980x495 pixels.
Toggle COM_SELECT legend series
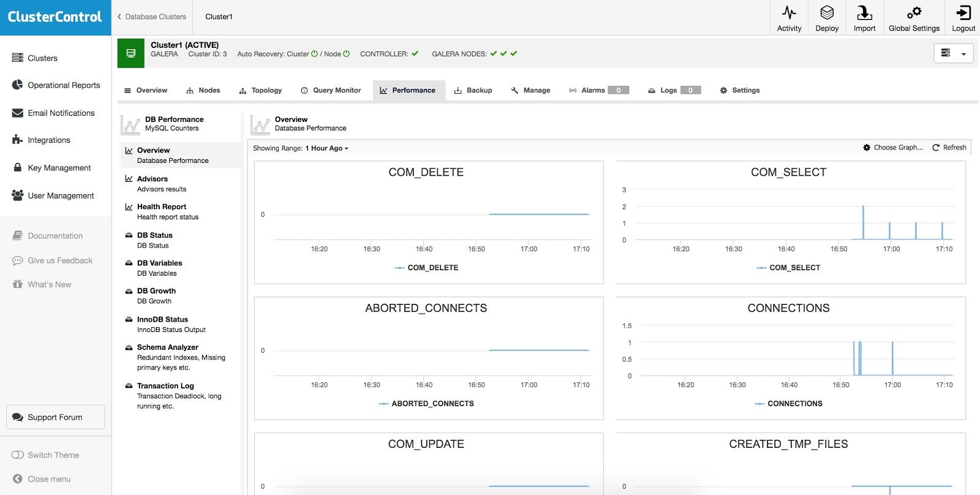788,268
